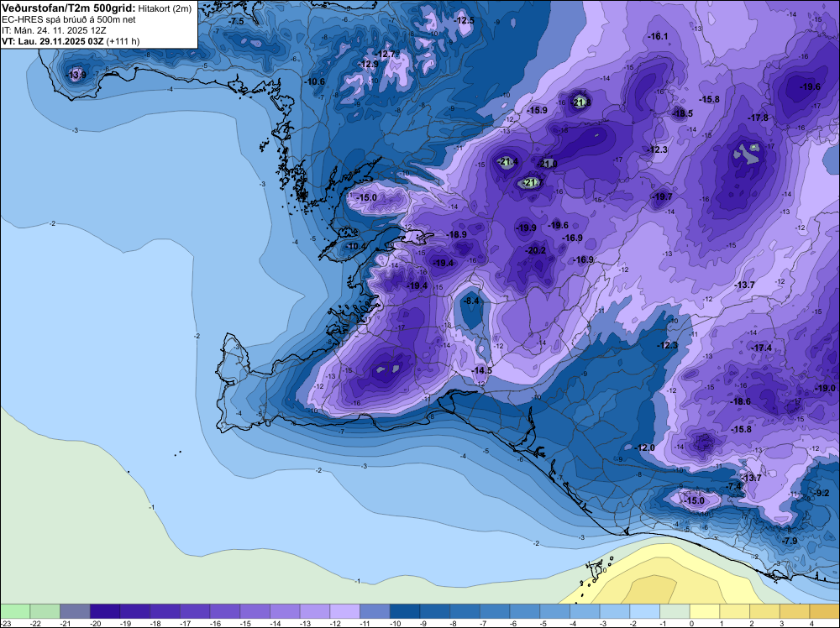
Task: Click the slate-grey legend swatch above -21
Action: tap(75, 611)
